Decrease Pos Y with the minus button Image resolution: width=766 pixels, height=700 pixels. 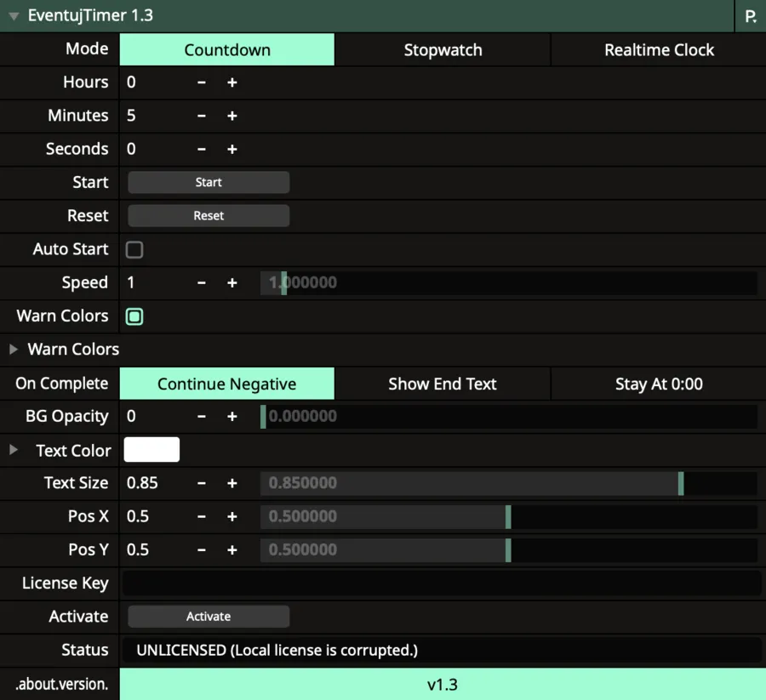click(201, 550)
